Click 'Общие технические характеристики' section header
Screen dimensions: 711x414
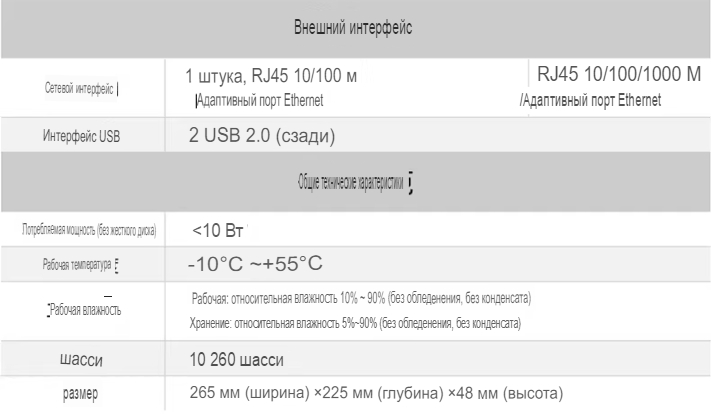[x=351, y=182]
